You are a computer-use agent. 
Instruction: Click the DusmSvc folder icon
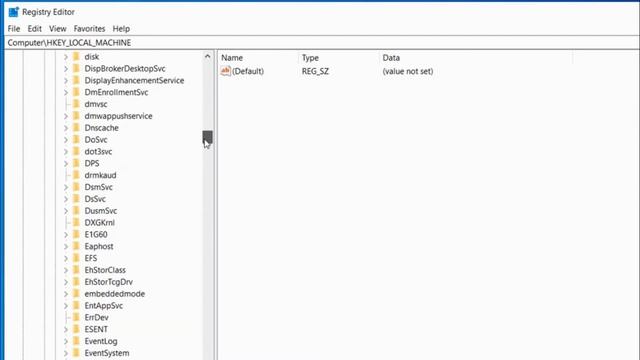[76, 211]
